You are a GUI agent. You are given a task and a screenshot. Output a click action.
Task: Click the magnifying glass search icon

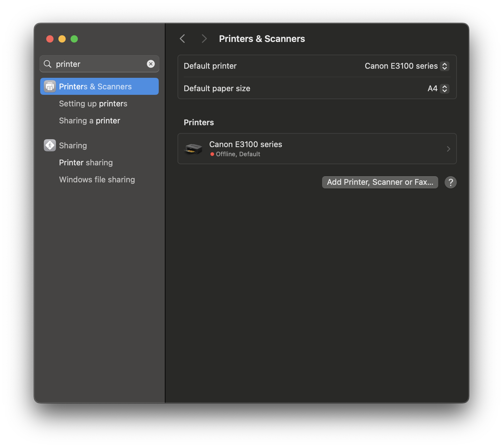point(48,64)
